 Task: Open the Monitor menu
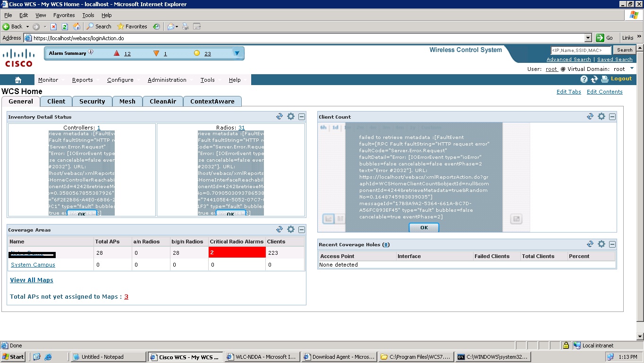click(x=48, y=80)
